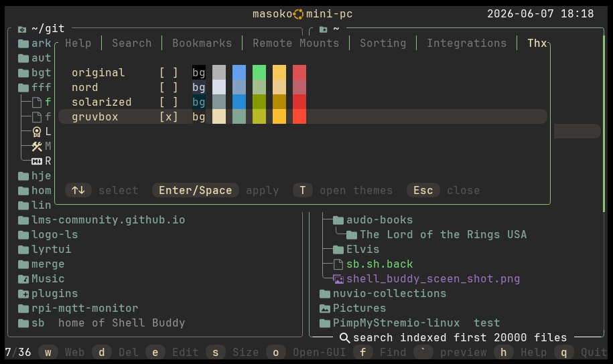Switch to Remote Mounts tab
Image resolution: width=613 pixels, height=364 pixels.
296,43
